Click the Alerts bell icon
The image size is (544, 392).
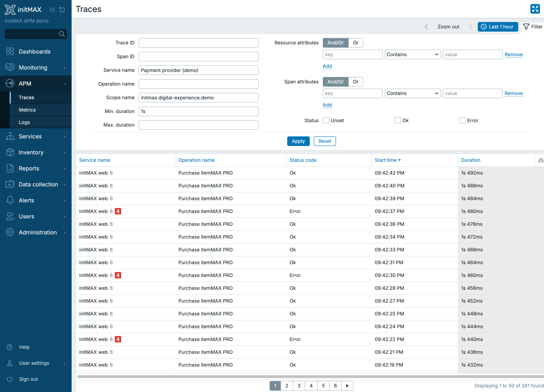(10, 200)
